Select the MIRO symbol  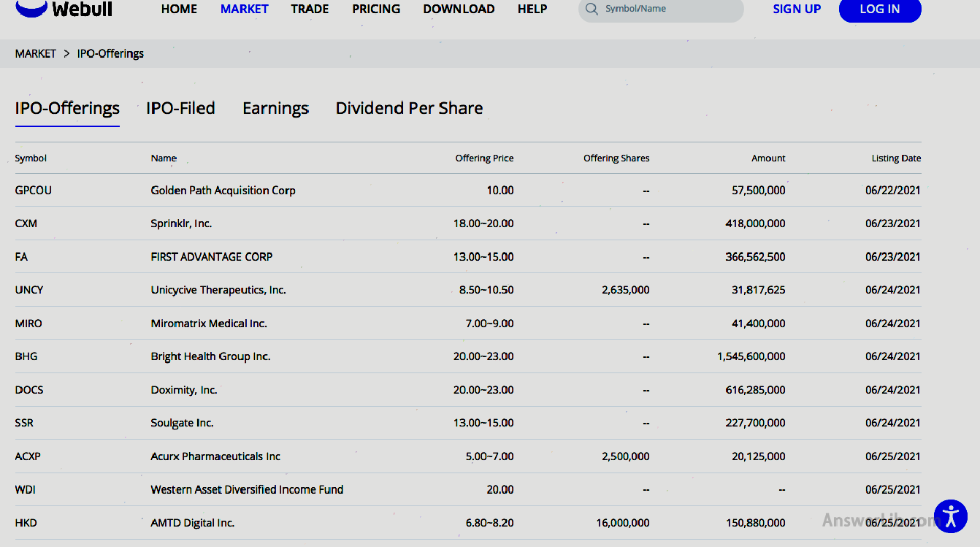(x=28, y=323)
